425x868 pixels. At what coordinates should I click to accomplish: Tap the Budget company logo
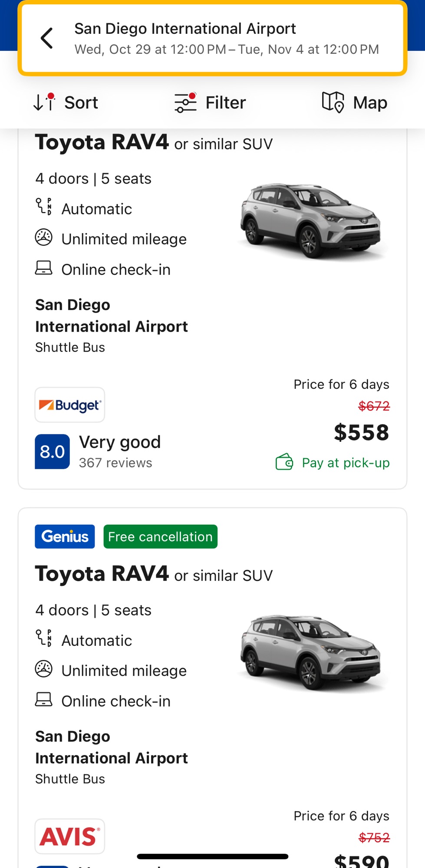pyautogui.click(x=70, y=405)
